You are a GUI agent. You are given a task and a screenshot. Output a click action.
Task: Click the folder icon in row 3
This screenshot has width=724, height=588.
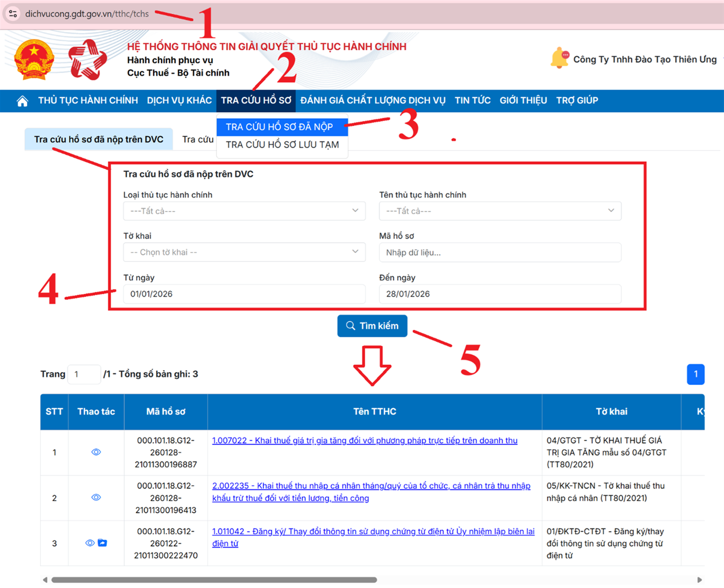coord(103,543)
